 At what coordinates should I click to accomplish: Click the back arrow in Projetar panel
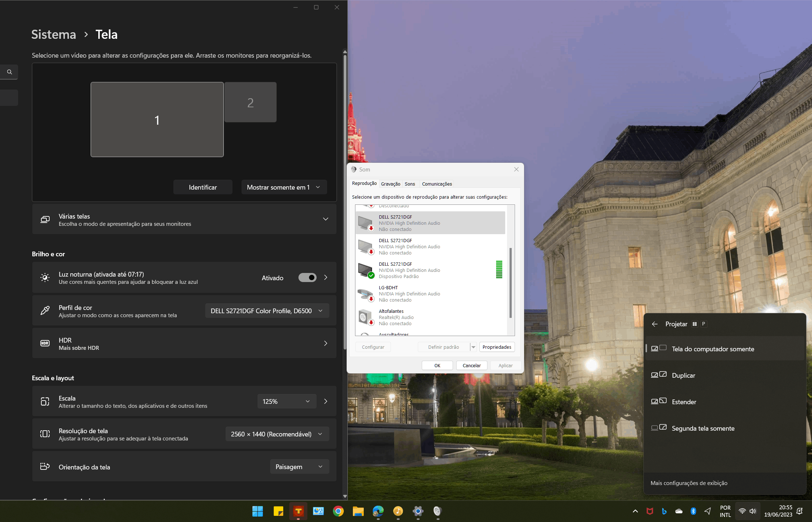click(655, 324)
